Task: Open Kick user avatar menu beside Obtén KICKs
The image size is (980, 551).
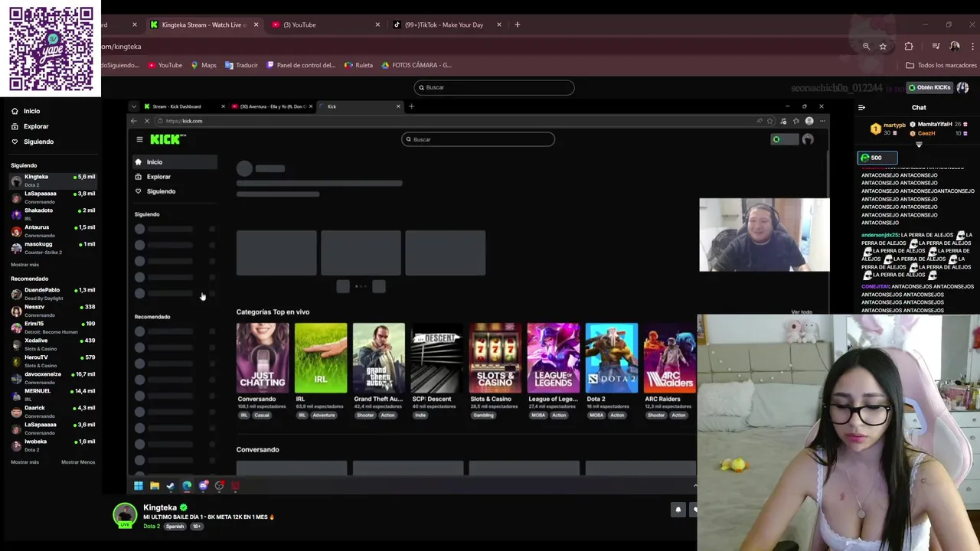Action: coord(963,87)
